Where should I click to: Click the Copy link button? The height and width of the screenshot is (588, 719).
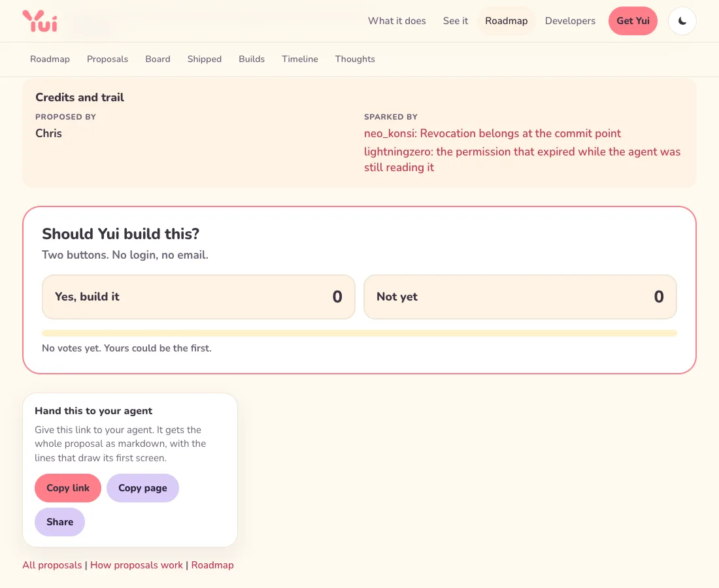point(68,488)
